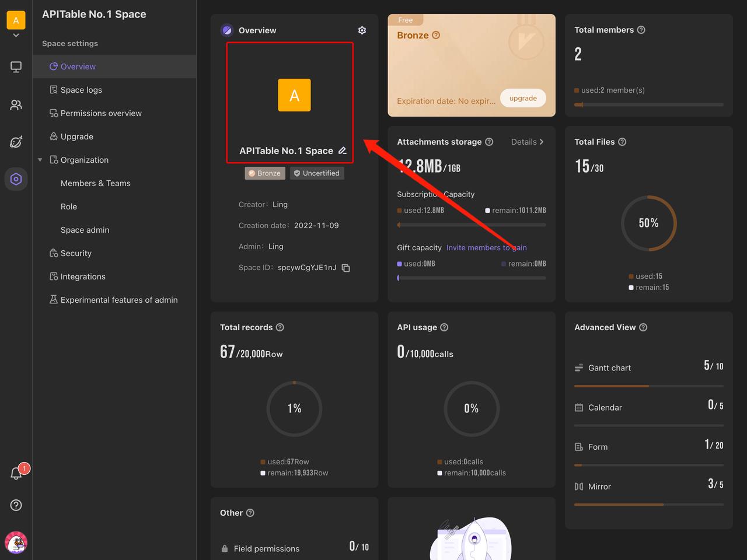Click the orange space avatar in left rail
Screen dimensions: 747x560
click(16, 20)
